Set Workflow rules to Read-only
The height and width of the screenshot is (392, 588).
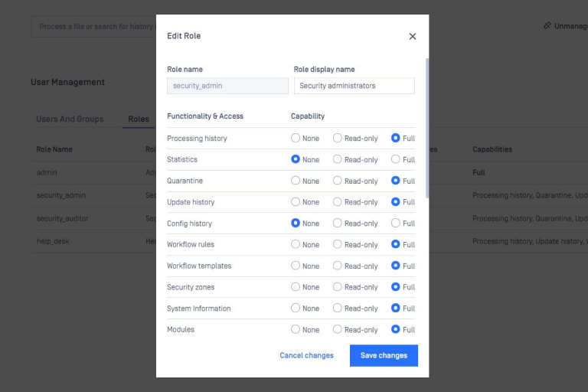click(338, 245)
